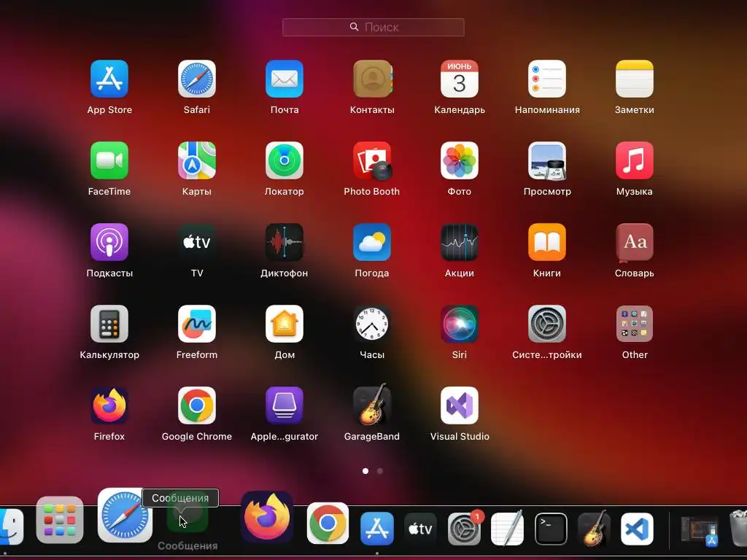Open App Store from the Dock
Screen dimensions: 747x560
click(x=377, y=529)
